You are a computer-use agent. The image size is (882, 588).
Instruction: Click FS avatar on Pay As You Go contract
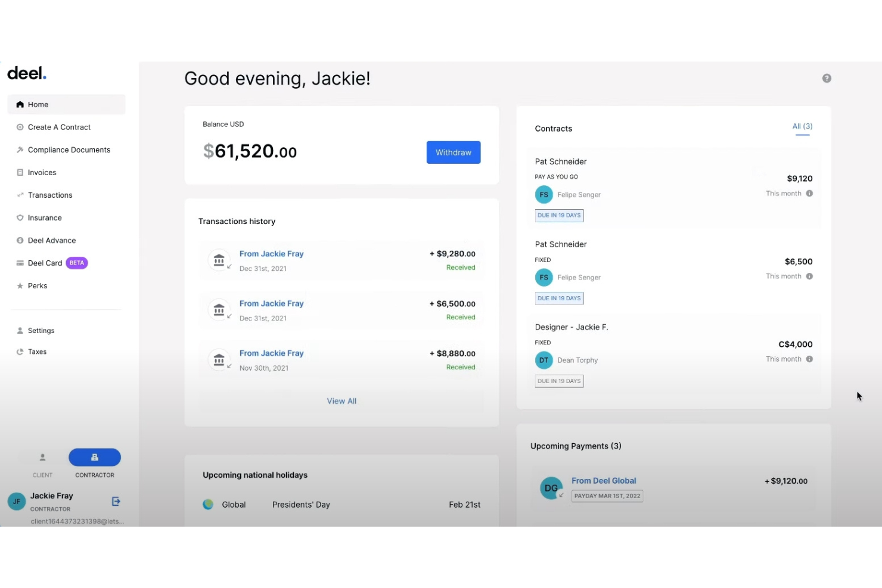coord(544,195)
